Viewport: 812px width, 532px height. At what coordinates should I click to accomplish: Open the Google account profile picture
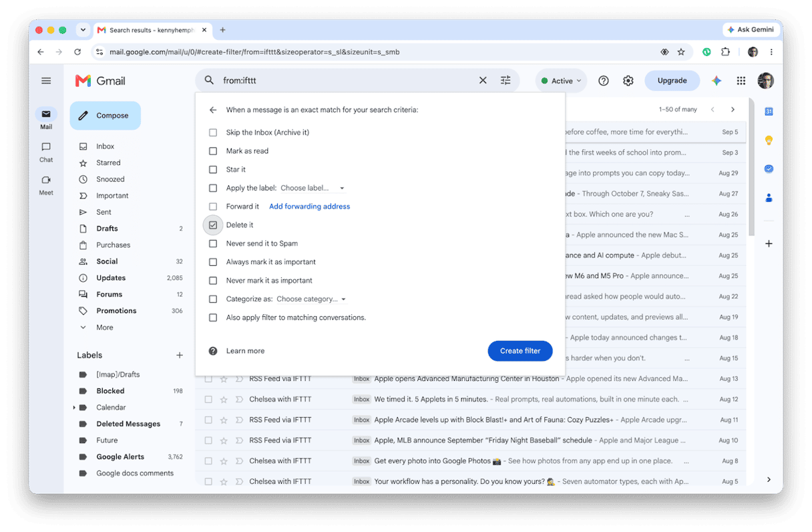[x=766, y=81]
